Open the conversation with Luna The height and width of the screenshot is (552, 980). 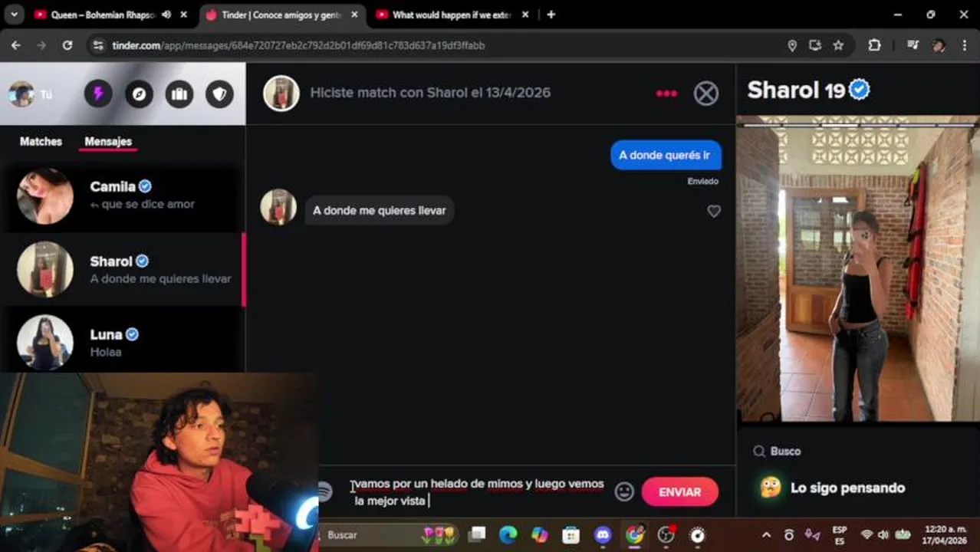[123, 342]
